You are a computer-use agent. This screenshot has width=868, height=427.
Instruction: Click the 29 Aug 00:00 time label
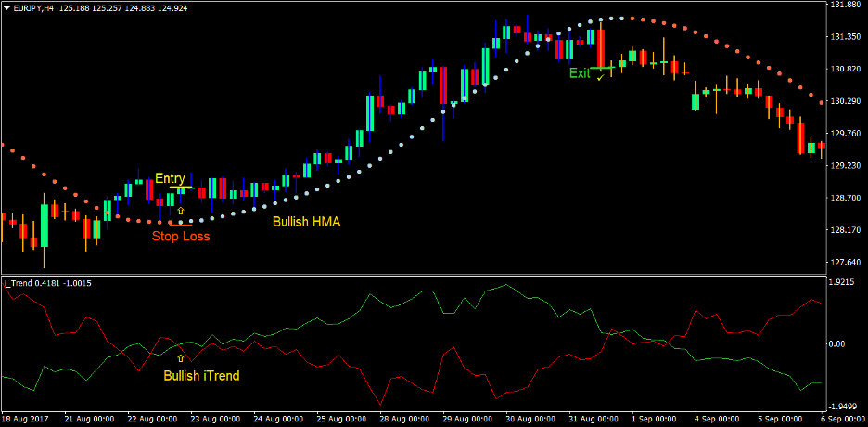467,420
